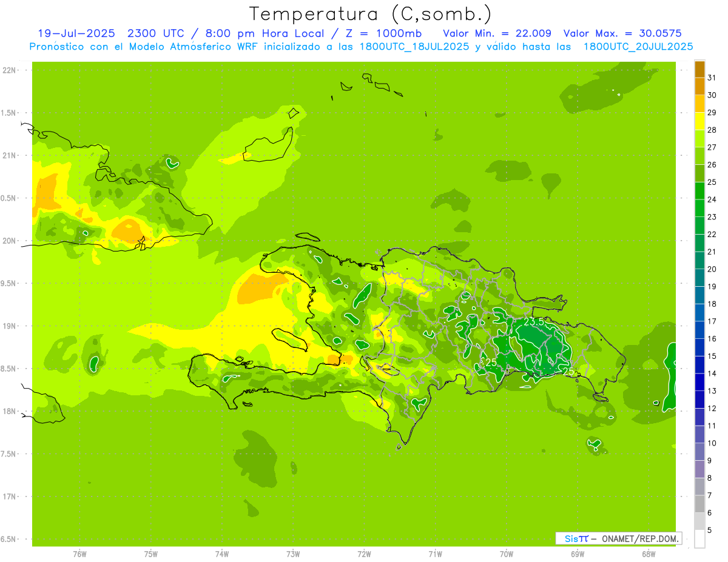The width and height of the screenshot is (728, 562).
Task: Click the "17N" latitude label
Action: [9, 497]
